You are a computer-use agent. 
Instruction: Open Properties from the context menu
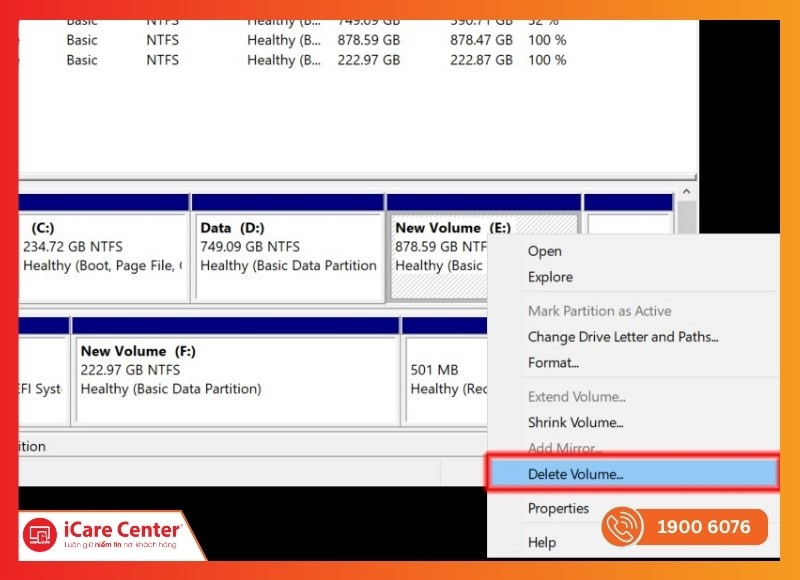pos(558,508)
